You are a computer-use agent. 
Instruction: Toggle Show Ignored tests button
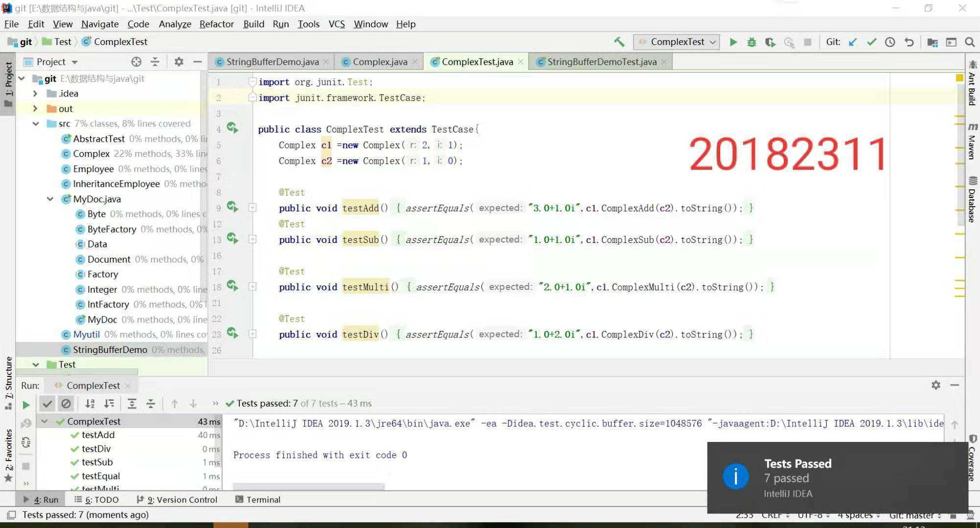(66, 404)
